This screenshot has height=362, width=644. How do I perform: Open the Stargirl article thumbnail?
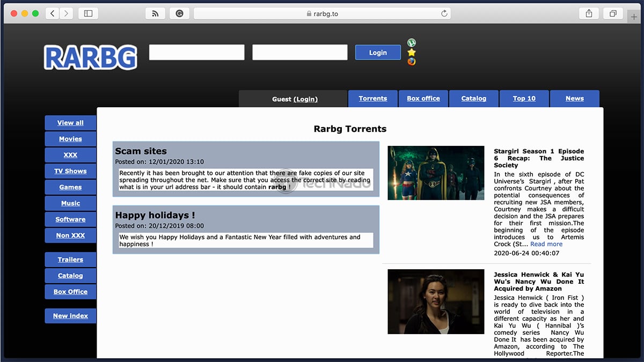pos(436,173)
